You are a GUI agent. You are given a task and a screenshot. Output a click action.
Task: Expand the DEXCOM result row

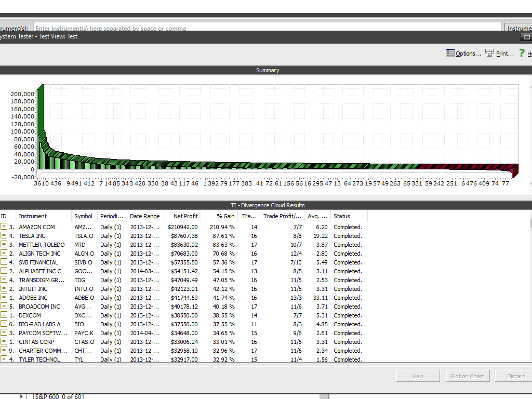click(x=5, y=315)
